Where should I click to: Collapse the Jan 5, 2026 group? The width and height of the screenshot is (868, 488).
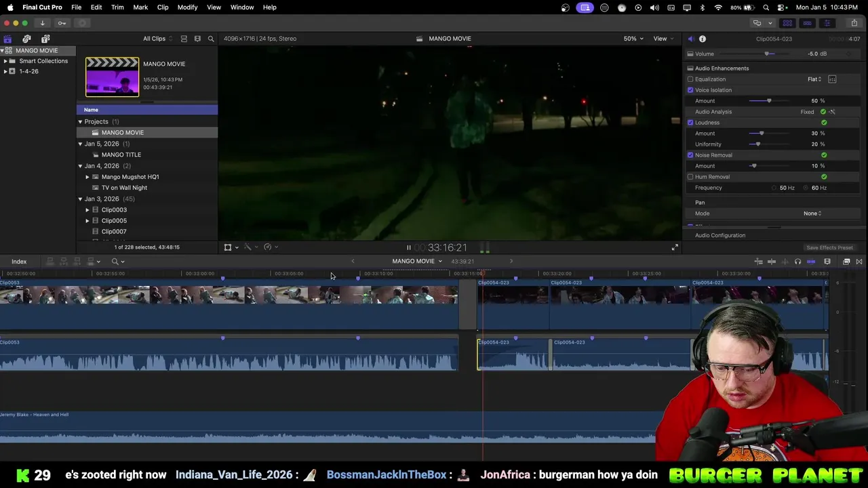tap(80, 144)
